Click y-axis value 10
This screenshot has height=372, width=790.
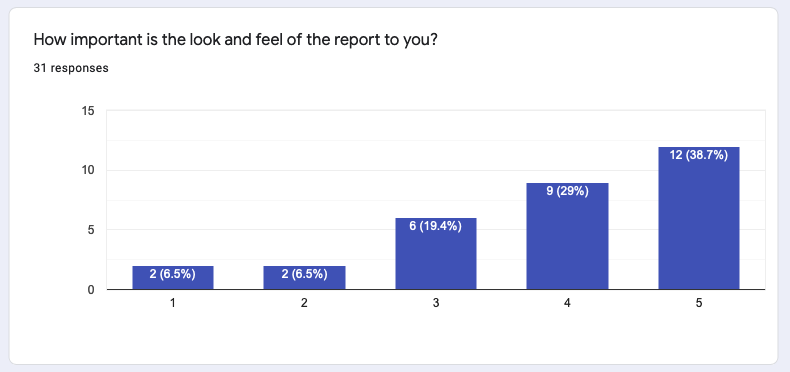pyautogui.click(x=88, y=170)
